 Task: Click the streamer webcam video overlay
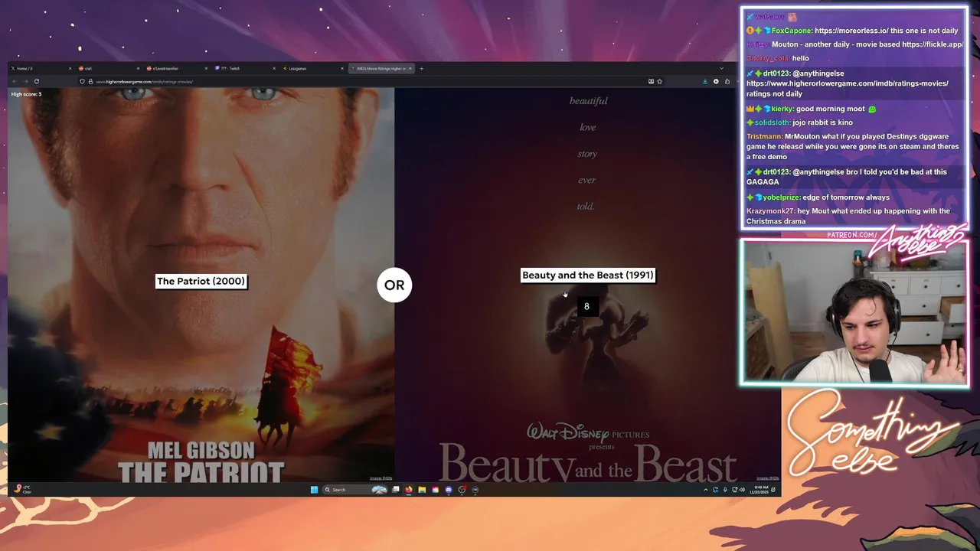(x=854, y=312)
